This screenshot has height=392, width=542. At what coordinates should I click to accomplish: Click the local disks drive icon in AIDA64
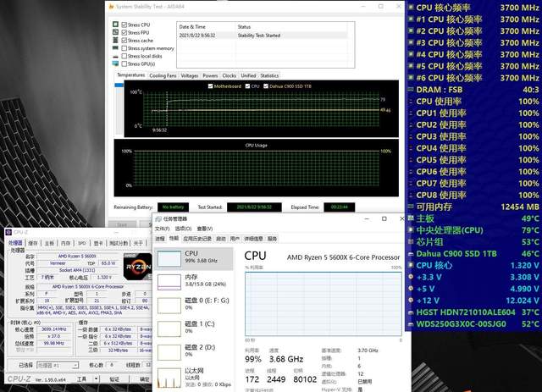(x=115, y=56)
